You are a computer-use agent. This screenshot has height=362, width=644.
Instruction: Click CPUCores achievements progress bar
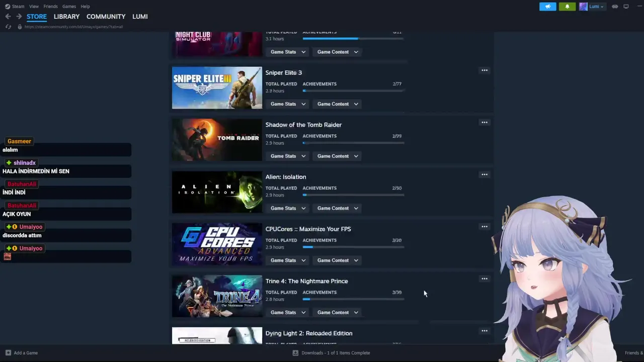pos(353,247)
